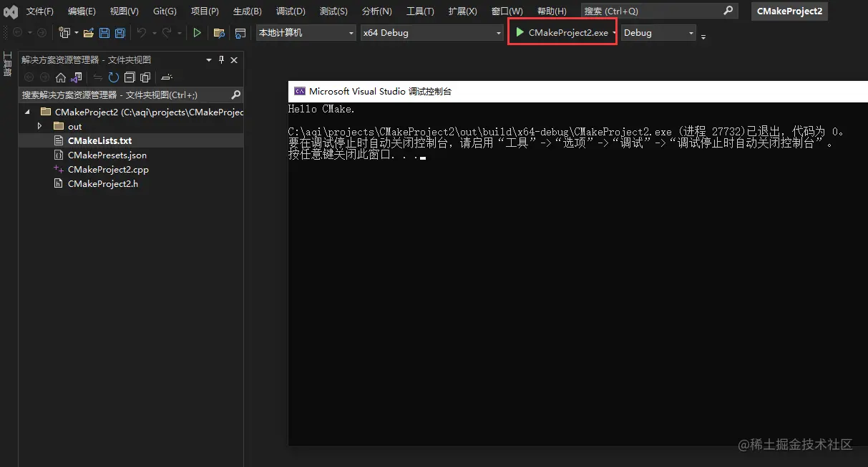Open the arrow beside CMakeProject2.exe startup item

click(614, 33)
